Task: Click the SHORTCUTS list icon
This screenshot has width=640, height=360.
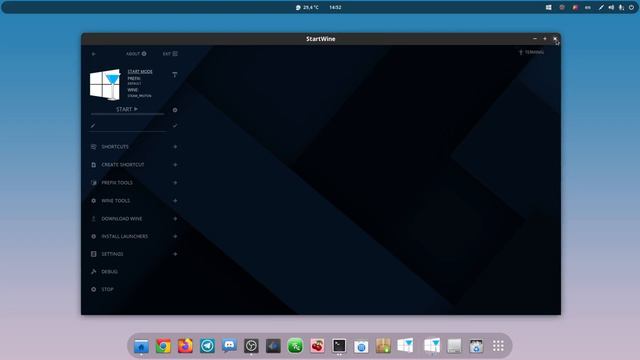Action: coord(93,147)
